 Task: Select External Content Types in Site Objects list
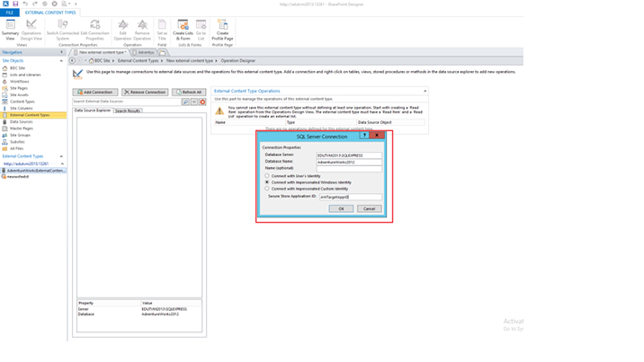(33, 115)
